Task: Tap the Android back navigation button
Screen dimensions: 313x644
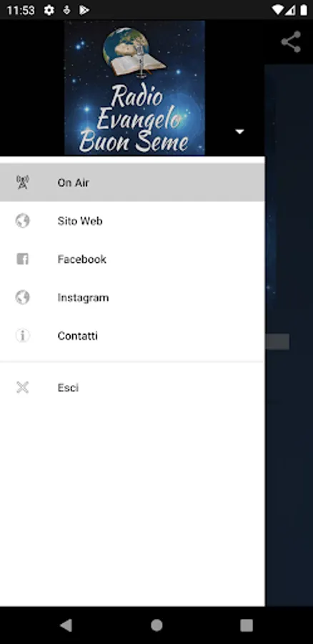Action: pos(66,625)
